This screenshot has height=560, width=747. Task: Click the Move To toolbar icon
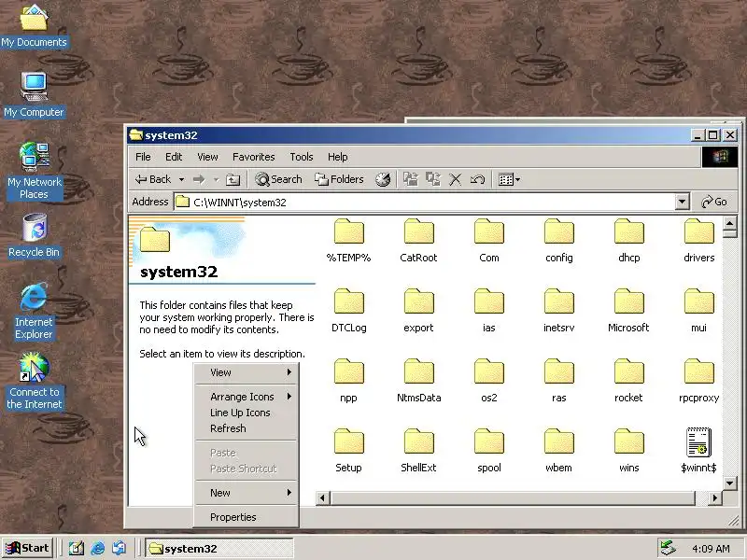pyautogui.click(x=410, y=179)
